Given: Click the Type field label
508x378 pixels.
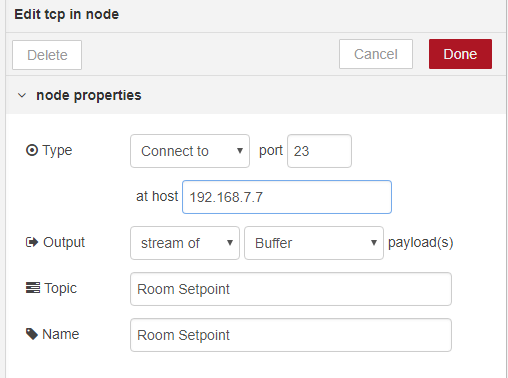Looking at the screenshot, I should (x=57, y=150).
